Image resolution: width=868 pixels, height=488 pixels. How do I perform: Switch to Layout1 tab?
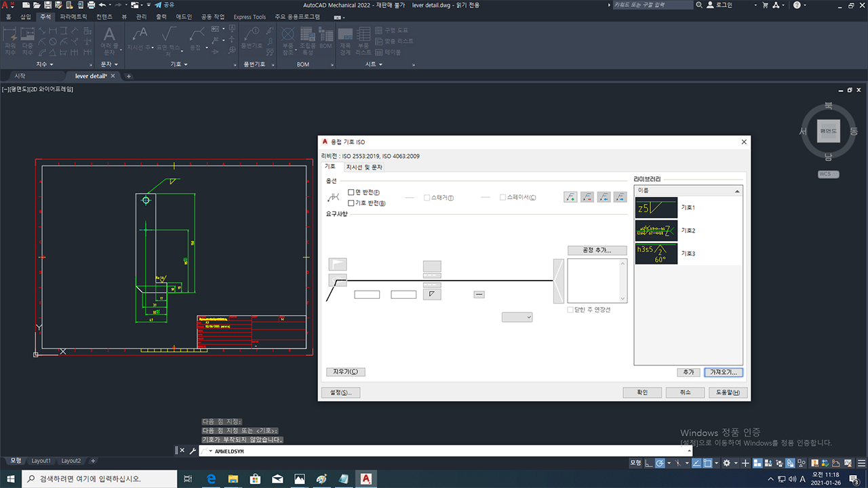(x=41, y=461)
